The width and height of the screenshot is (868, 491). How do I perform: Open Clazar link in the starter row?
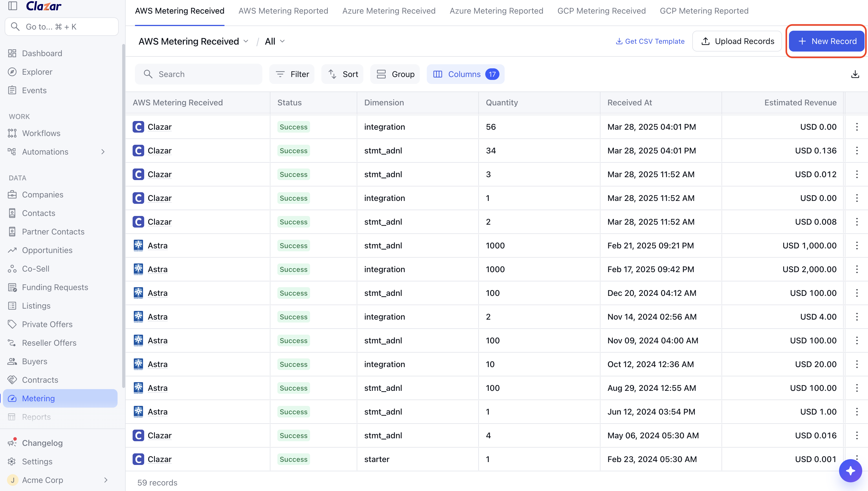pyautogui.click(x=160, y=459)
